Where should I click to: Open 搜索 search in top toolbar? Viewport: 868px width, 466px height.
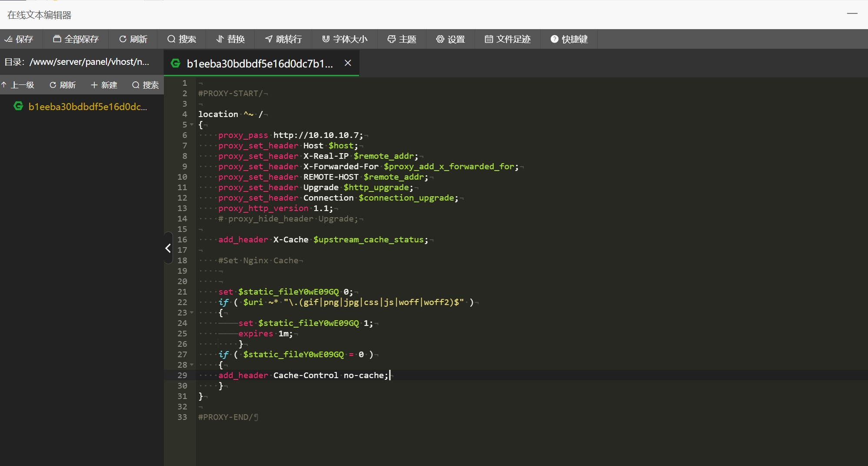(x=182, y=39)
